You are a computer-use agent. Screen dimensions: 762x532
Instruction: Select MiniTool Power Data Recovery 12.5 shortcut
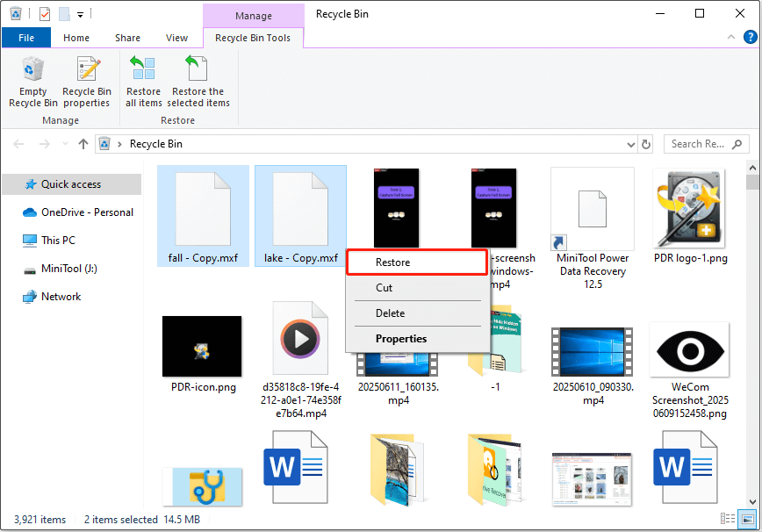pos(593,229)
